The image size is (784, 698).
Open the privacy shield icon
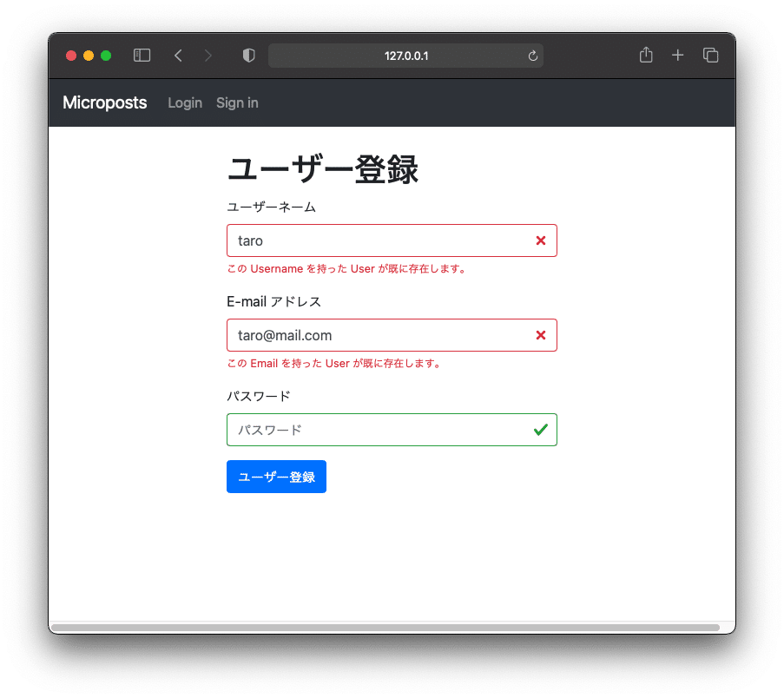point(249,55)
